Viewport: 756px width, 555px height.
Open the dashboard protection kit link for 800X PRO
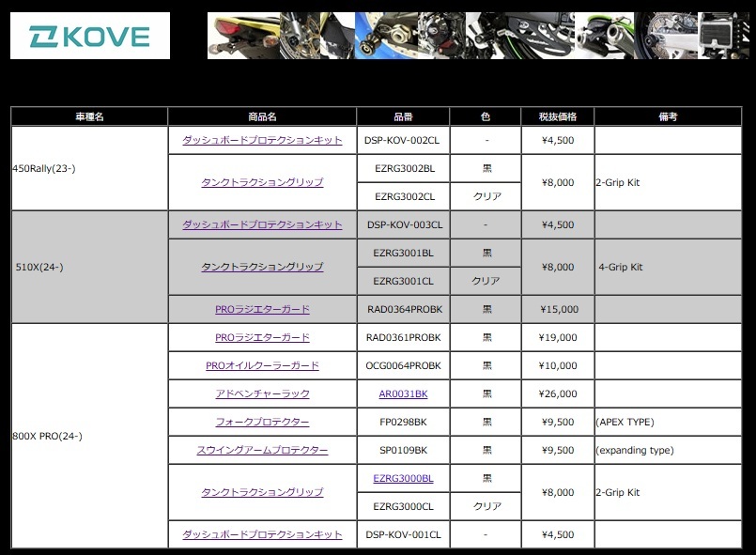click(262, 534)
